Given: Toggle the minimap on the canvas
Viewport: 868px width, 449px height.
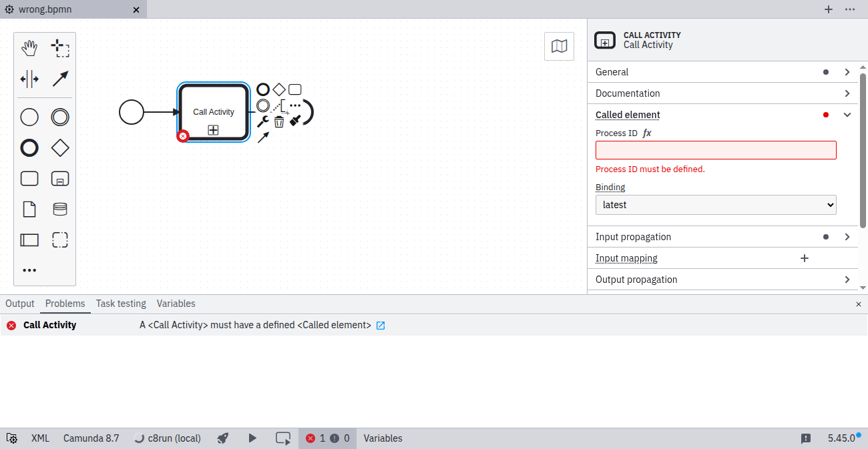Looking at the screenshot, I should pos(559,47).
